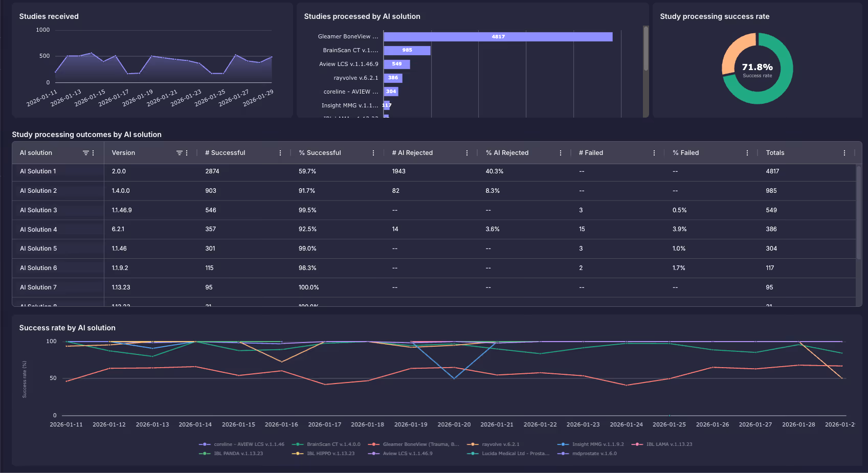The height and width of the screenshot is (473, 868).
Task: Open the % Failed column menu dots
Action: 747,153
